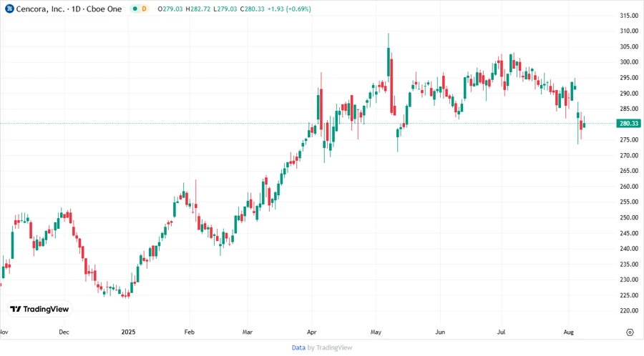This screenshot has width=644, height=356.
Task: Click the Jun label on time axis
Action: pos(440,332)
